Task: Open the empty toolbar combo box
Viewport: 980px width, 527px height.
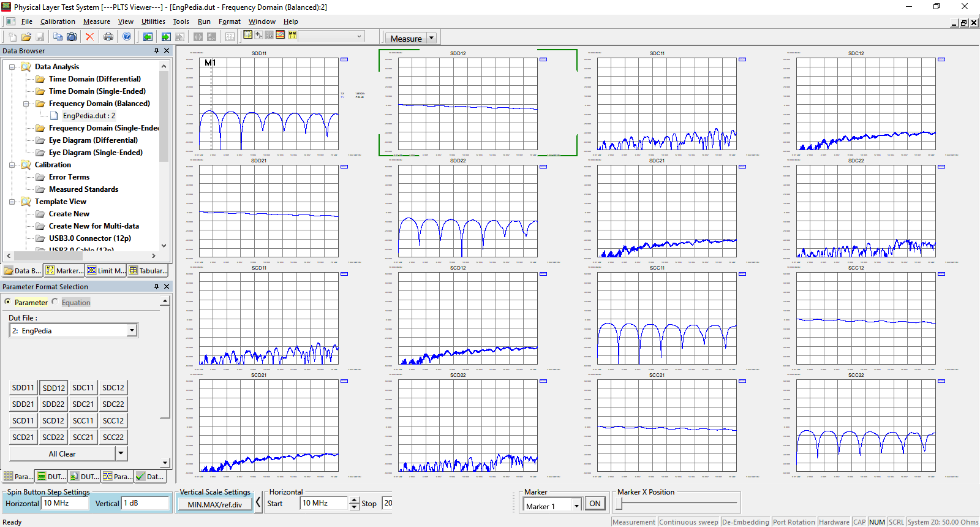Action: 331,36
